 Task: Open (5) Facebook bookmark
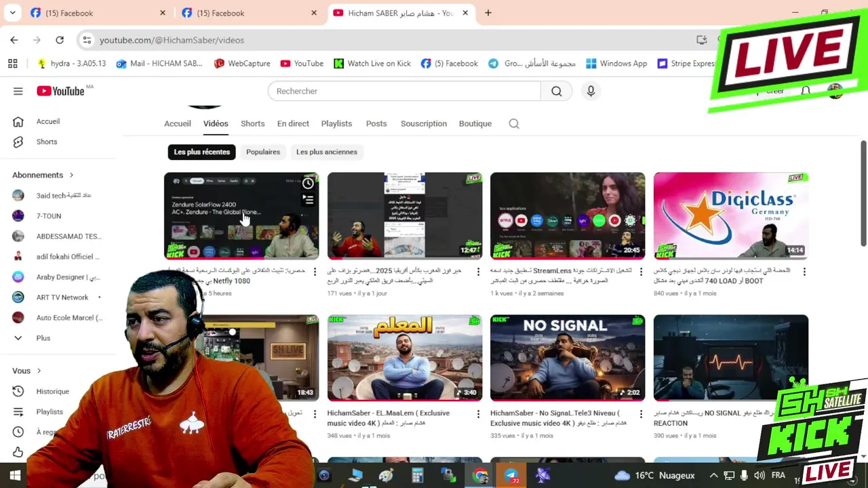[x=449, y=63]
